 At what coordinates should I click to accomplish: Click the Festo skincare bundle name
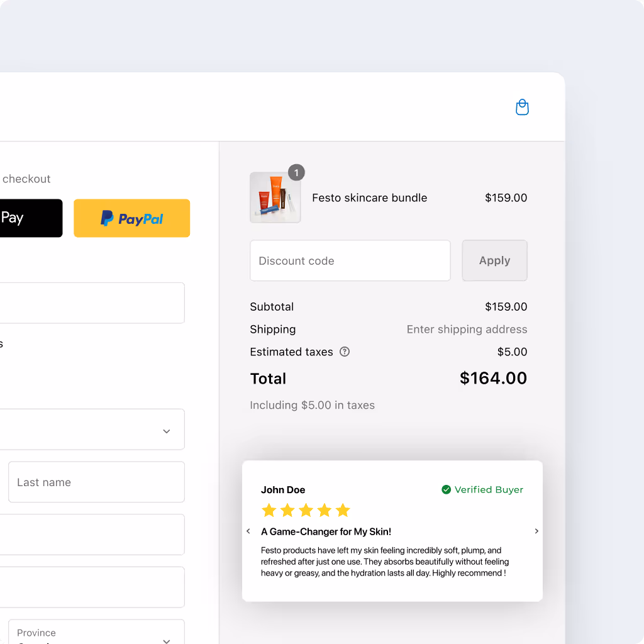point(370,198)
